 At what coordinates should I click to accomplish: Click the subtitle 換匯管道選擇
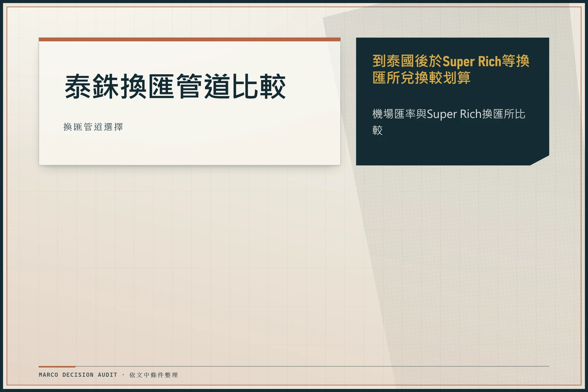point(93,127)
